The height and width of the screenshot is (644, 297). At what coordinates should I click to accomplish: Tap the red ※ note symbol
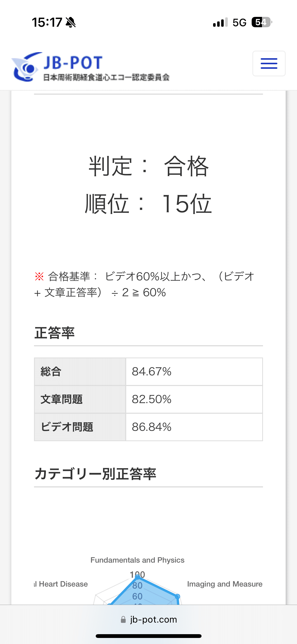pyautogui.click(x=39, y=276)
